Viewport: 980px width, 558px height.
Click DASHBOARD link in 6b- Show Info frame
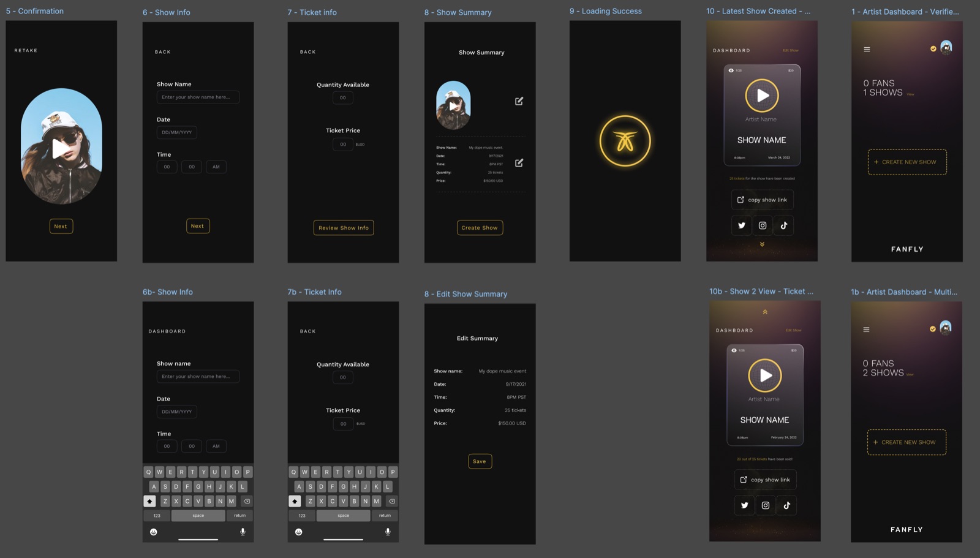click(x=167, y=331)
